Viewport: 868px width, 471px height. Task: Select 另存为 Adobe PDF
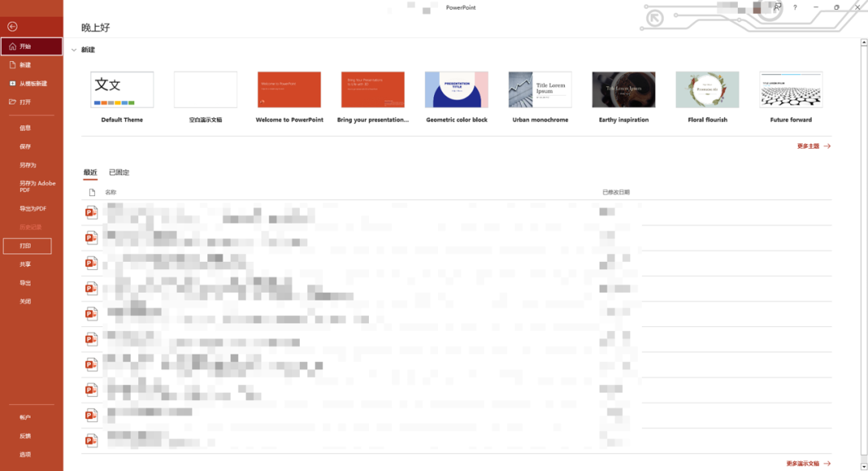tap(37, 186)
